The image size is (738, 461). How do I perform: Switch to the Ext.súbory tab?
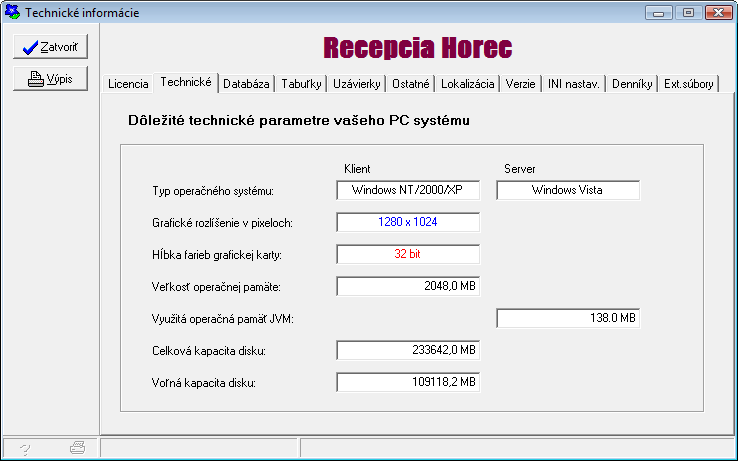[689, 85]
